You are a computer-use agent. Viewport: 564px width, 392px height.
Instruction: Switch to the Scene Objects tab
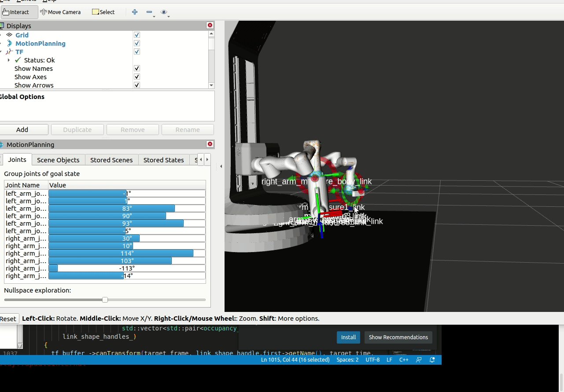coord(58,160)
